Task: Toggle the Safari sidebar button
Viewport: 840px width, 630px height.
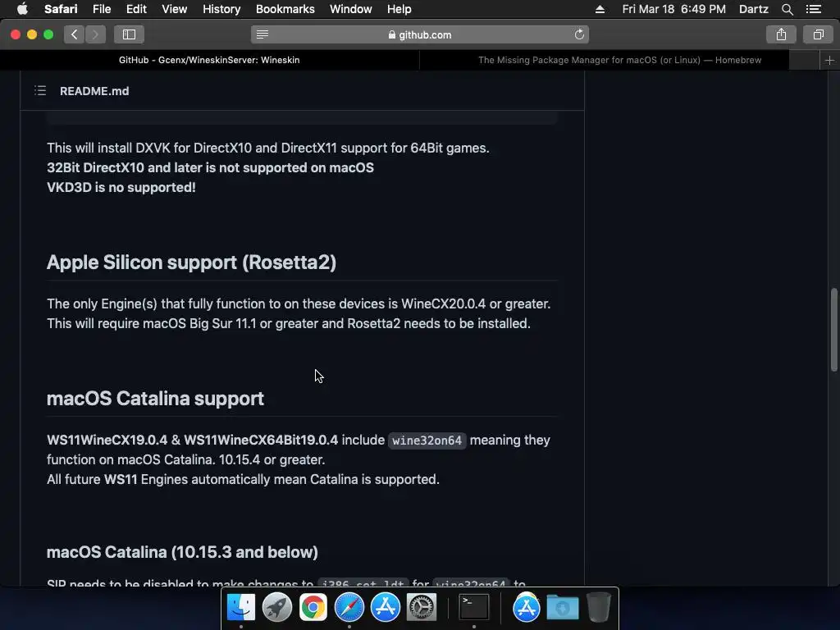Action: 129,34
